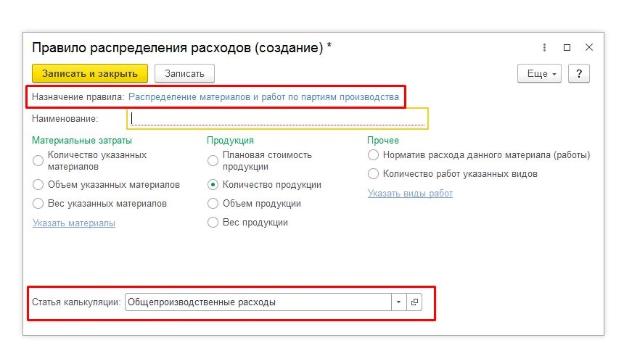Open the Еще menu
Screen dimensions: 624x364
539,73
